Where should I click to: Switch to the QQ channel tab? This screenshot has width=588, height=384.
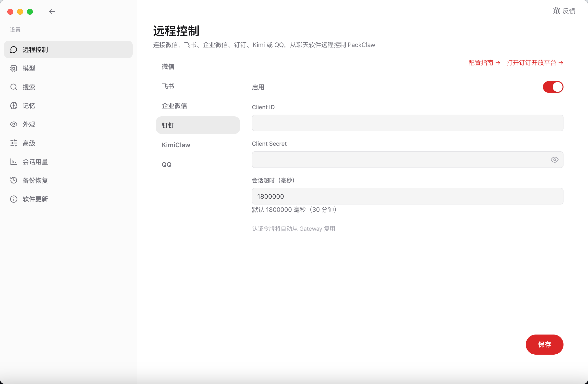pos(198,165)
